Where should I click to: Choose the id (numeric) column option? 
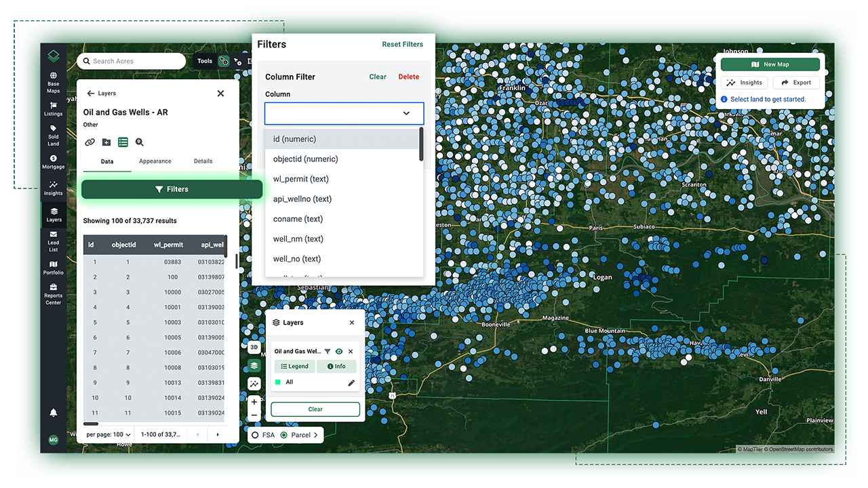[342, 139]
